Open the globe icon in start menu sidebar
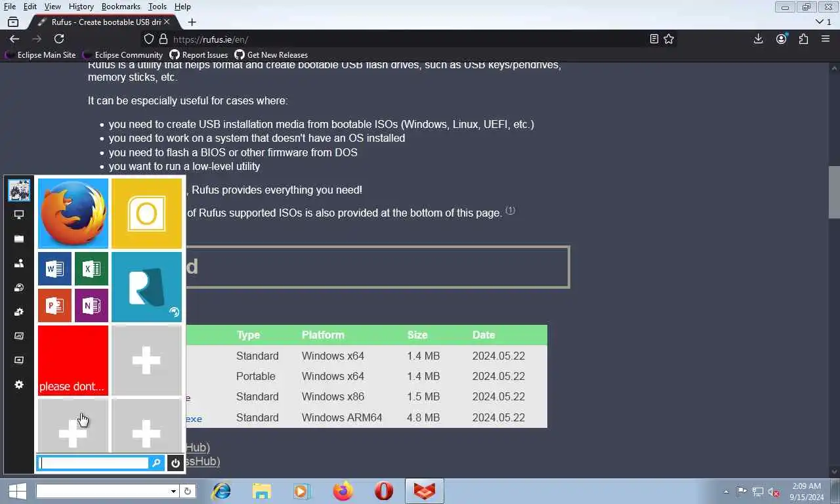840x504 pixels. click(19, 287)
